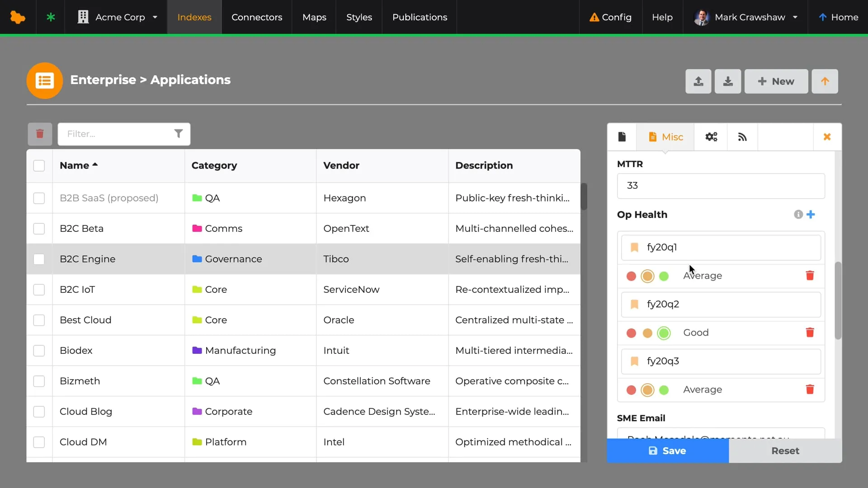868x488 pixels.
Task: Select red health dot for fy20q3
Action: 631,390
